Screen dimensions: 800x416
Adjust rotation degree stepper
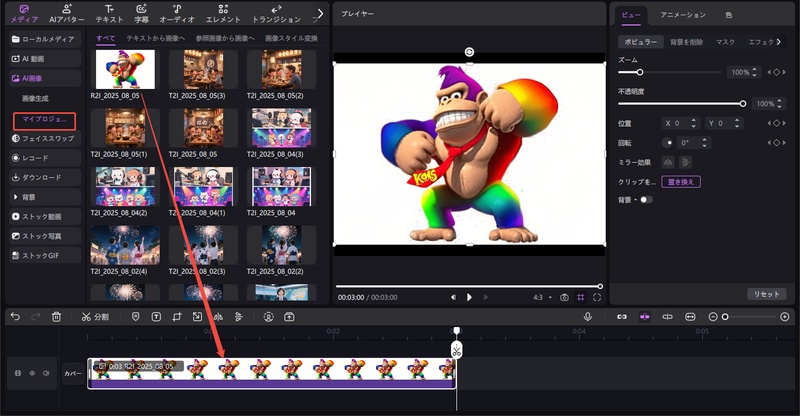click(705, 143)
